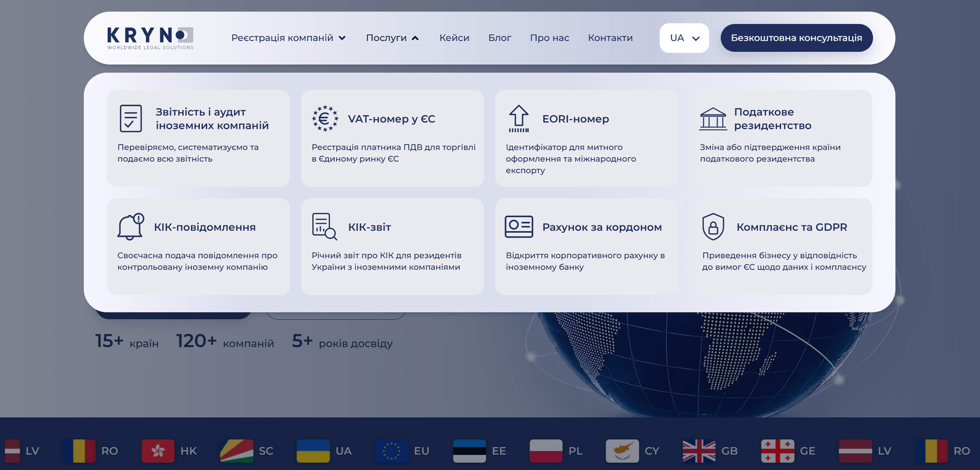This screenshot has width=980, height=470.
Task: Click the '5+ років досвіду' statistic
Action: 342,341
